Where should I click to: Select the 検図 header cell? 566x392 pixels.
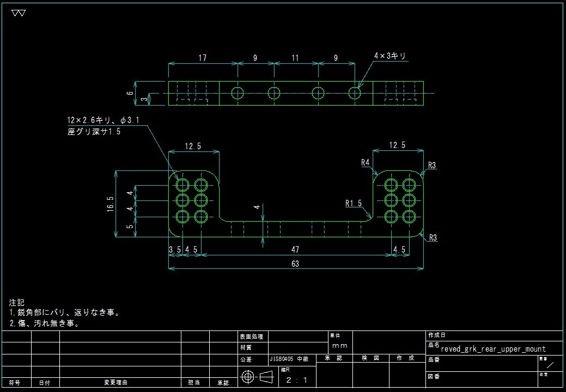click(371, 358)
